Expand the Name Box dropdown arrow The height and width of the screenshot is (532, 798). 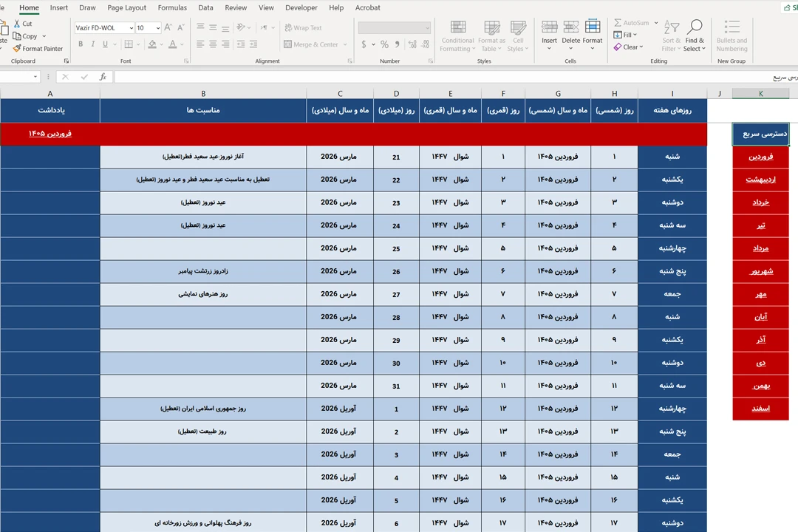click(35, 77)
